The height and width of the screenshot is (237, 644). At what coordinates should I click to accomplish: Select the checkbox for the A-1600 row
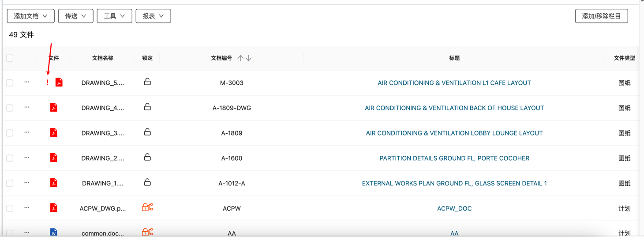(10, 158)
